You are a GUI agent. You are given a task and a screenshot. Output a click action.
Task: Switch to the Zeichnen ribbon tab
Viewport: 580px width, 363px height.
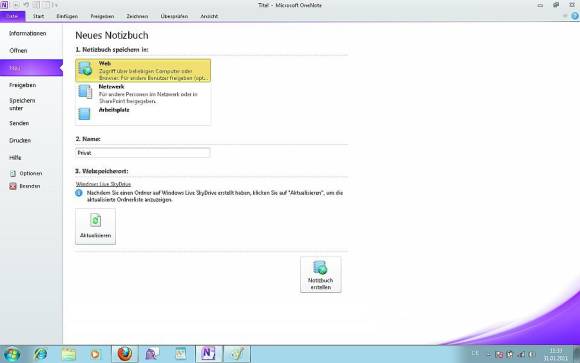(137, 16)
